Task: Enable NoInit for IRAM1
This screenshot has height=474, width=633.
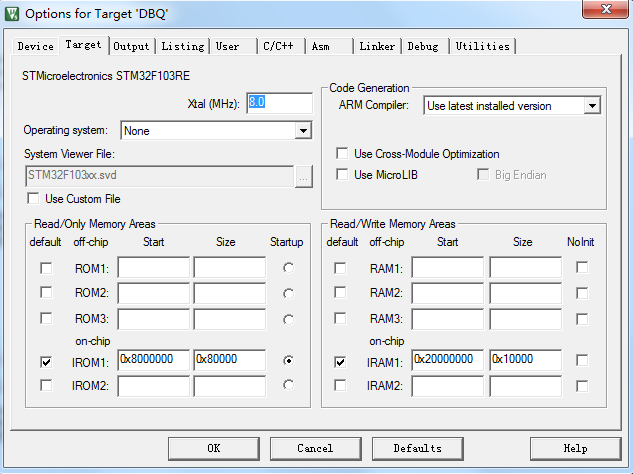Action: (582, 360)
